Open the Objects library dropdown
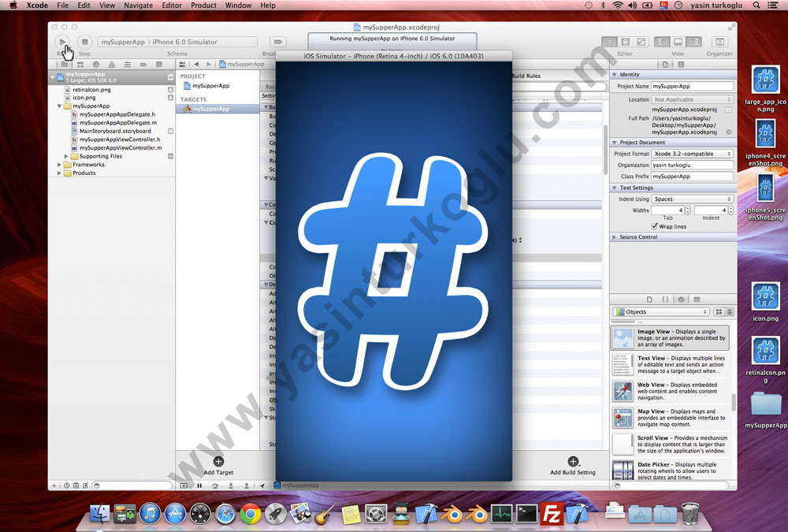This screenshot has width=788, height=532. (661, 312)
